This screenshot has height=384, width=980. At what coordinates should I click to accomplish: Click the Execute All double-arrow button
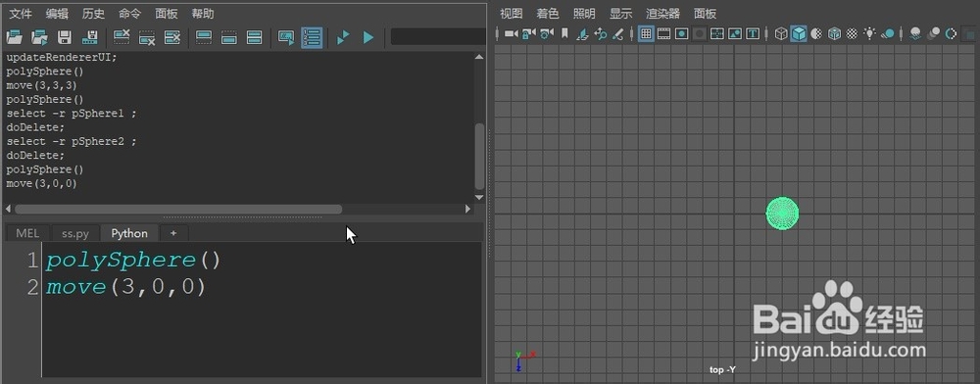click(x=342, y=37)
